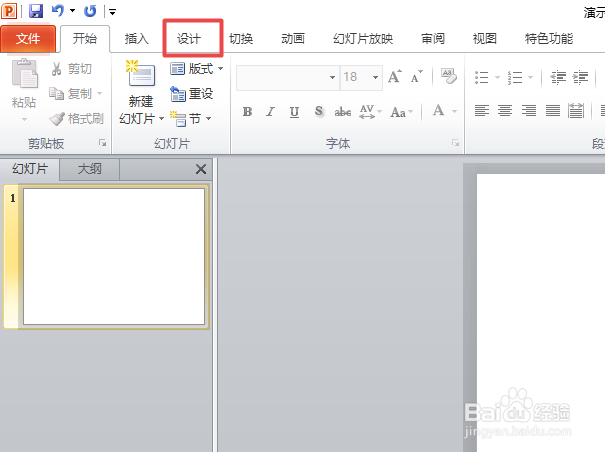The width and height of the screenshot is (605, 452).
Task: Toggle Italic formatting (I)
Action: [270, 112]
